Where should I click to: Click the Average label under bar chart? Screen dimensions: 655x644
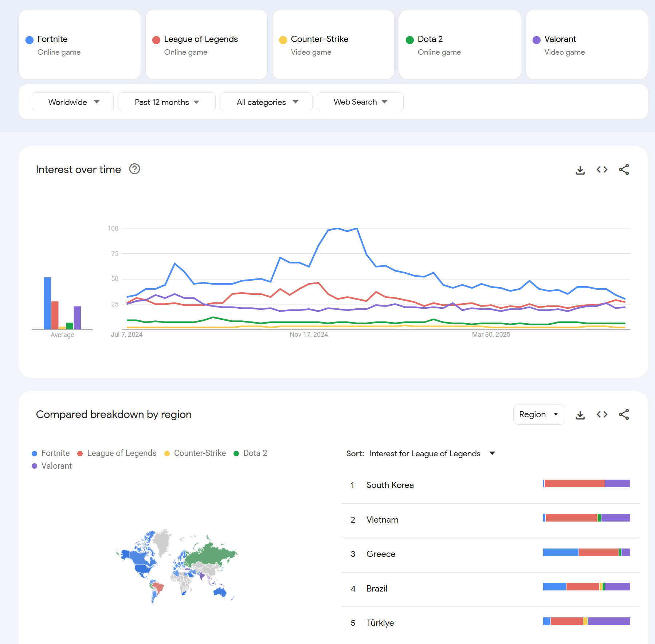[x=62, y=335]
